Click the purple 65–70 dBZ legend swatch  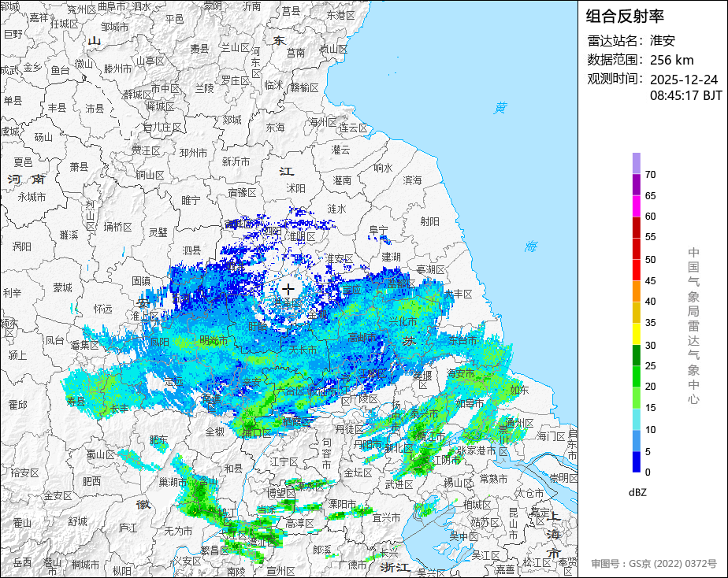point(636,184)
